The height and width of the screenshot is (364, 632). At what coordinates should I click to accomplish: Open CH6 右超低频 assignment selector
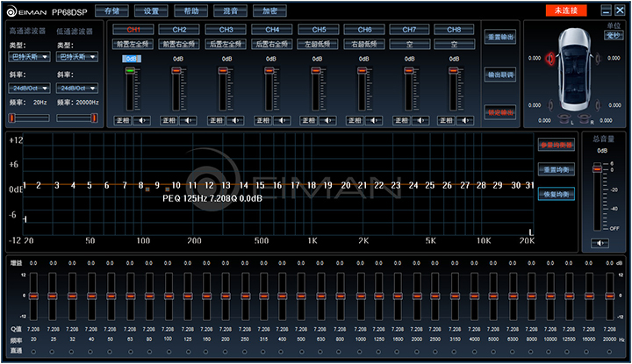click(364, 44)
